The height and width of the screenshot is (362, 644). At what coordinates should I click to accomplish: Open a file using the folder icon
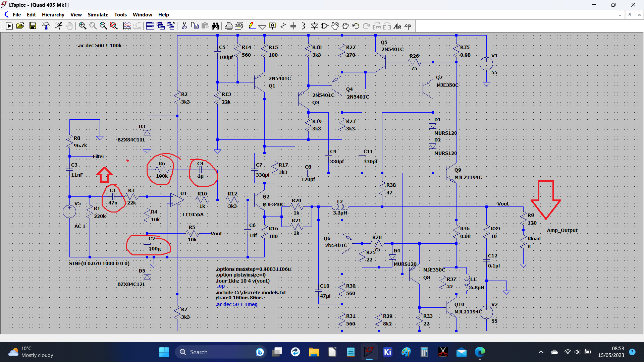coord(20,26)
